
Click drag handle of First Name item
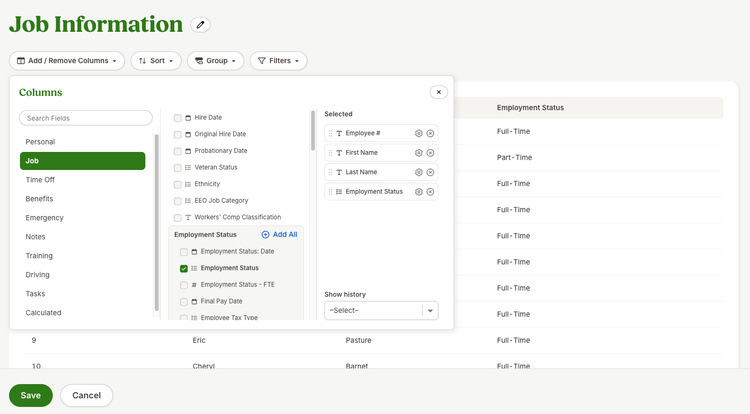pos(331,153)
